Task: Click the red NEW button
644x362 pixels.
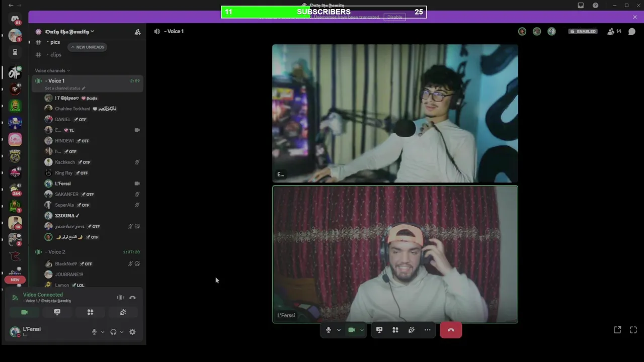Action: coord(15,280)
